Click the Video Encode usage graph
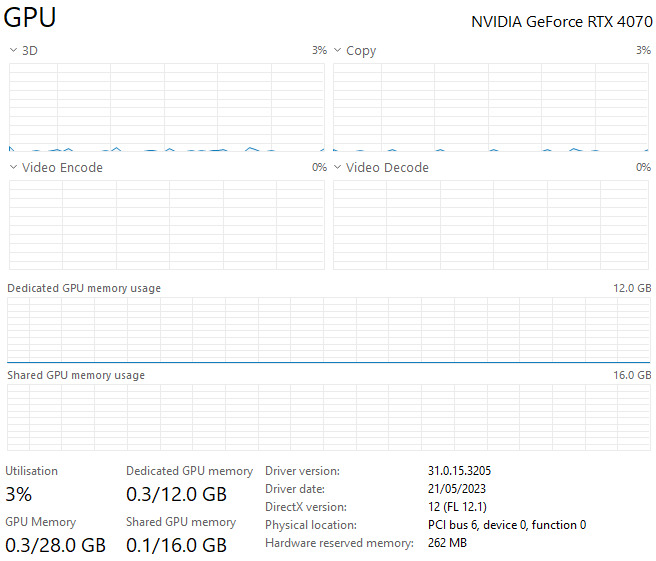656x561 pixels. coord(167,225)
